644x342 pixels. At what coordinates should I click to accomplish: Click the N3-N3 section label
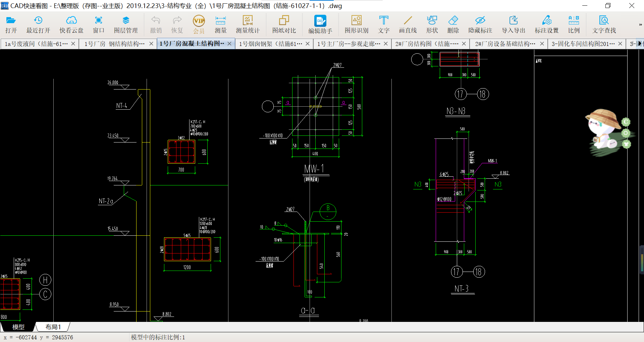(456, 111)
